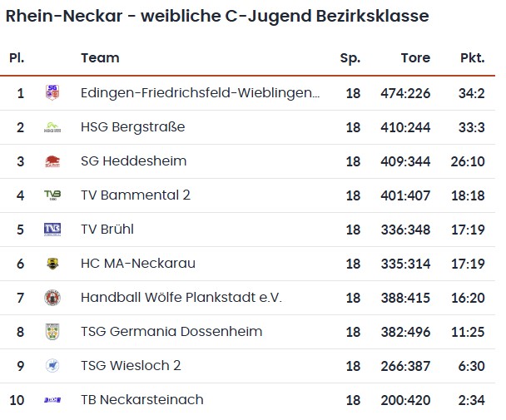The width and height of the screenshot is (506, 420).
Task: Click the Tore column header
Action: coord(415,58)
